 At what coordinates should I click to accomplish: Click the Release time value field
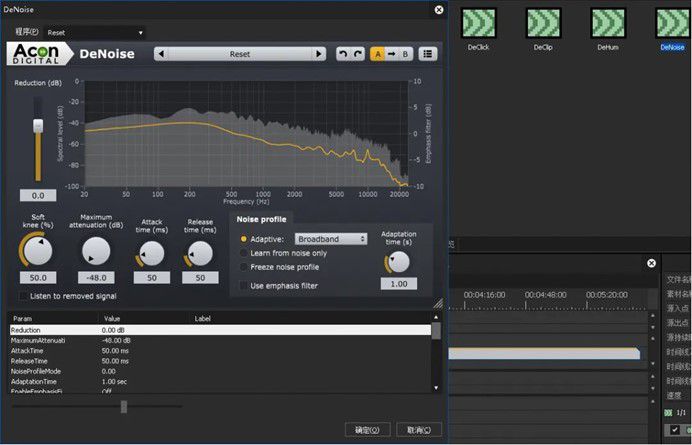click(x=200, y=278)
